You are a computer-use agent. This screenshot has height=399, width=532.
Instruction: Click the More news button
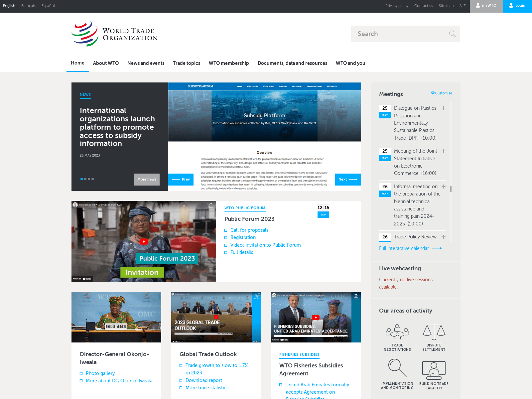tap(147, 180)
